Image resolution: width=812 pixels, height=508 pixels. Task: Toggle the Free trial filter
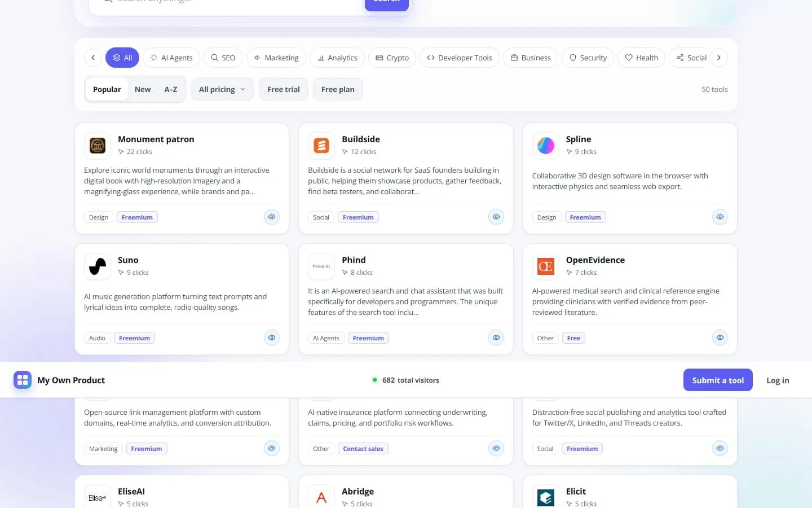pos(284,89)
